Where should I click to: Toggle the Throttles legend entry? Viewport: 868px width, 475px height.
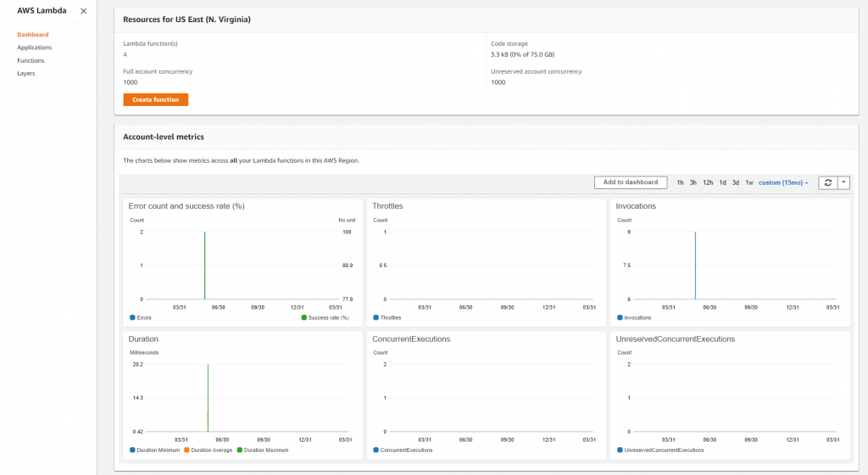[387, 318]
